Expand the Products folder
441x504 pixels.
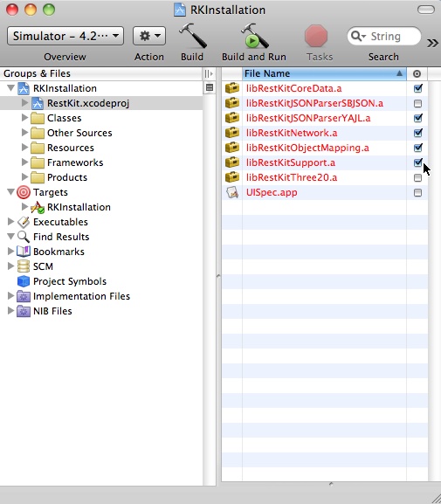click(x=24, y=176)
